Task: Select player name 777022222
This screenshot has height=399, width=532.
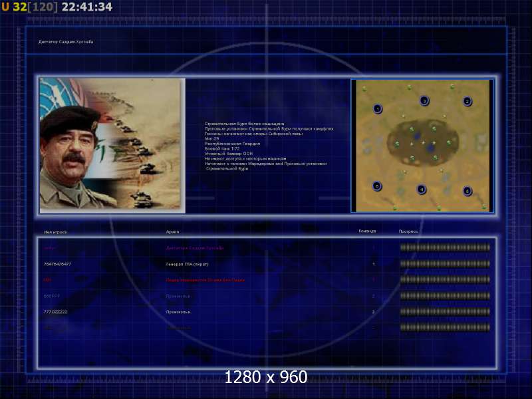Action: pyautogui.click(x=55, y=312)
